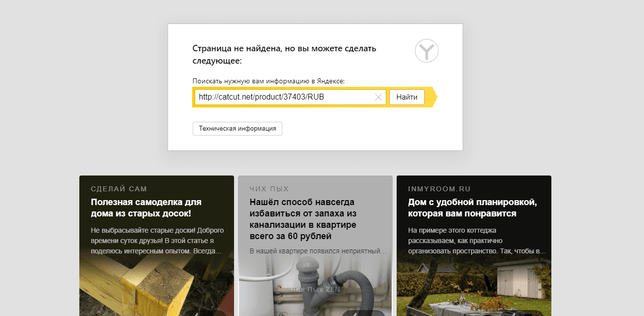The width and height of the screenshot is (644, 316).
Task: Open the СДЕЛАЙ САМ source label
Action: 119,189
